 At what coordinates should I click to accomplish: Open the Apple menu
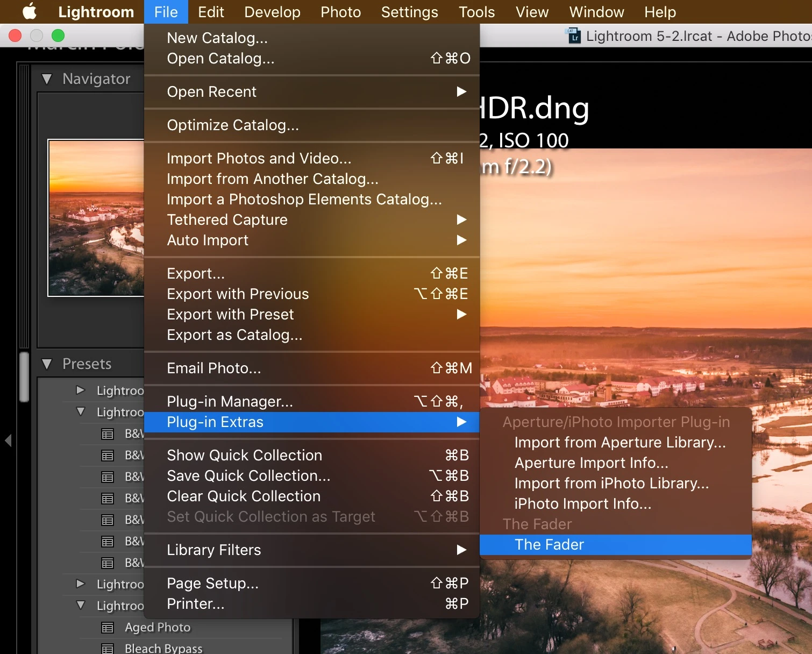tap(30, 11)
